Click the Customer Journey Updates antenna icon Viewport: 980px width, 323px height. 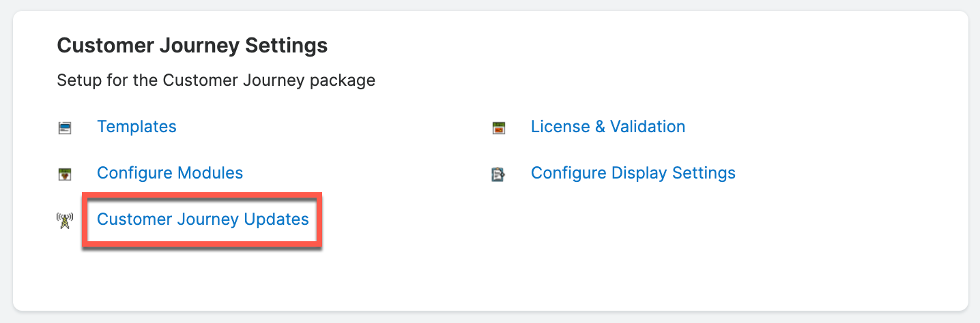point(65,220)
